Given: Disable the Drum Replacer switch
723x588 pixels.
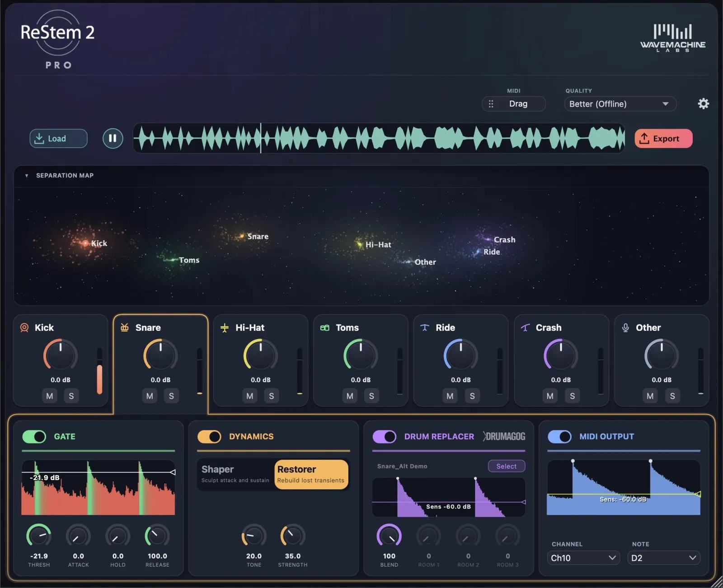Looking at the screenshot, I should [385, 437].
